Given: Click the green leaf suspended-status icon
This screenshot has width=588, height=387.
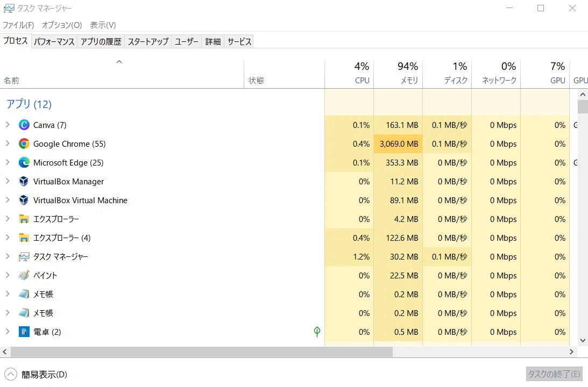Looking at the screenshot, I should pyautogui.click(x=317, y=331).
